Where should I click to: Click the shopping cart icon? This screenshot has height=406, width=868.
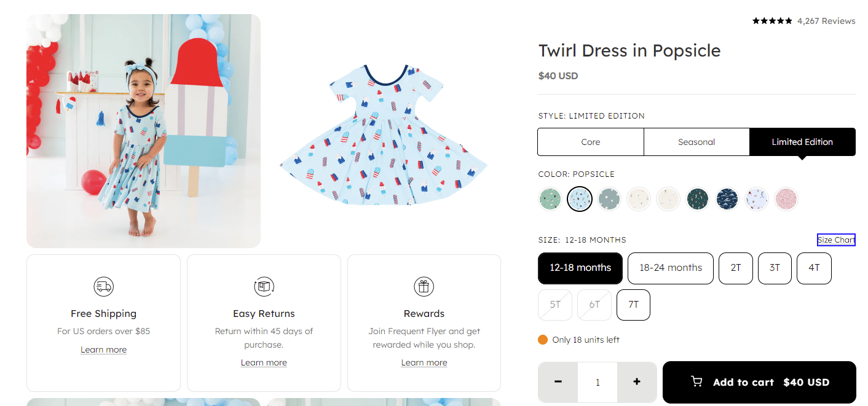tap(696, 382)
